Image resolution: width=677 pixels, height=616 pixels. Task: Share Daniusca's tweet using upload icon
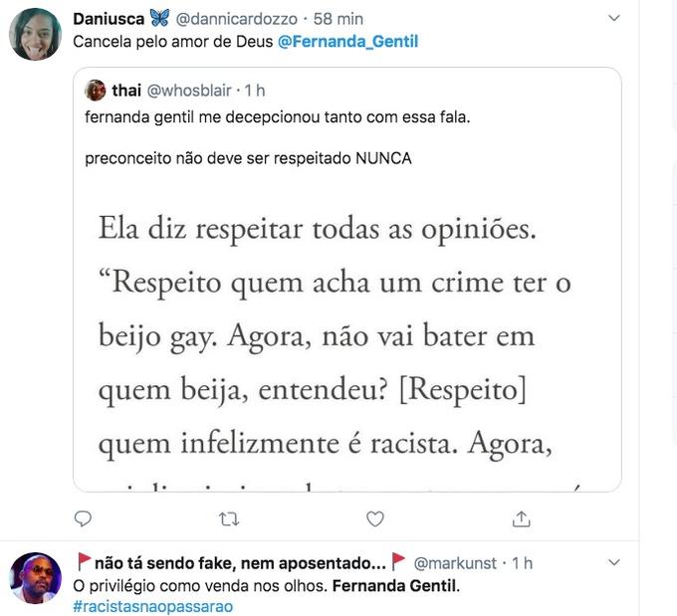[521, 518]
